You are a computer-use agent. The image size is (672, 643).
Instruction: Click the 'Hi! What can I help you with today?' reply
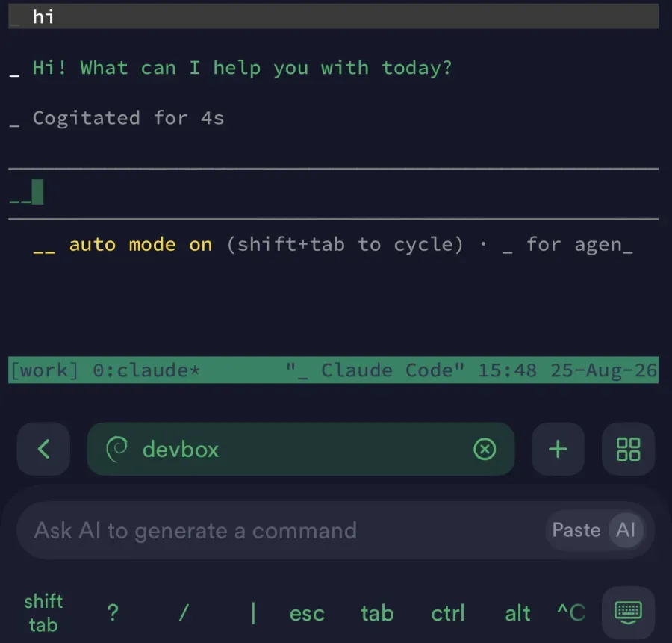pos(242,68)
